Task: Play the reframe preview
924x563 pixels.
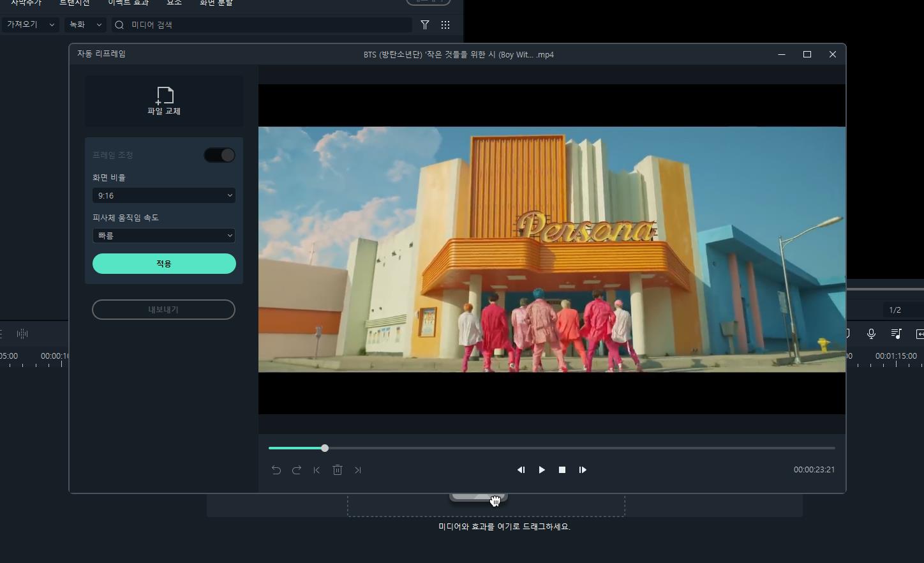Action: point(542,470)
